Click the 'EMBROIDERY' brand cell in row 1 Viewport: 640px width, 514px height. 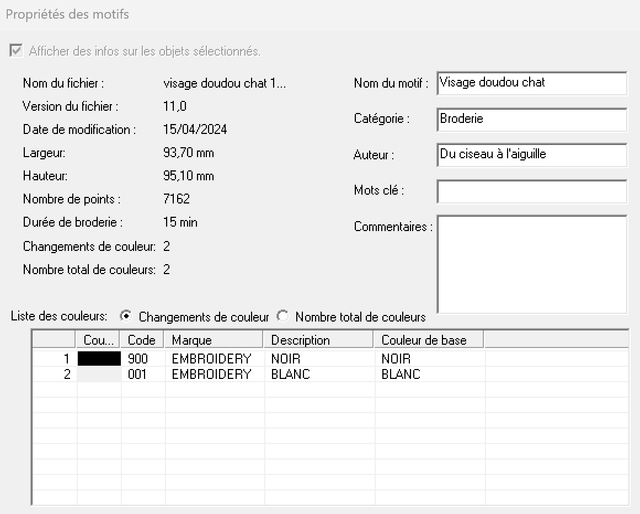(211, 358)
